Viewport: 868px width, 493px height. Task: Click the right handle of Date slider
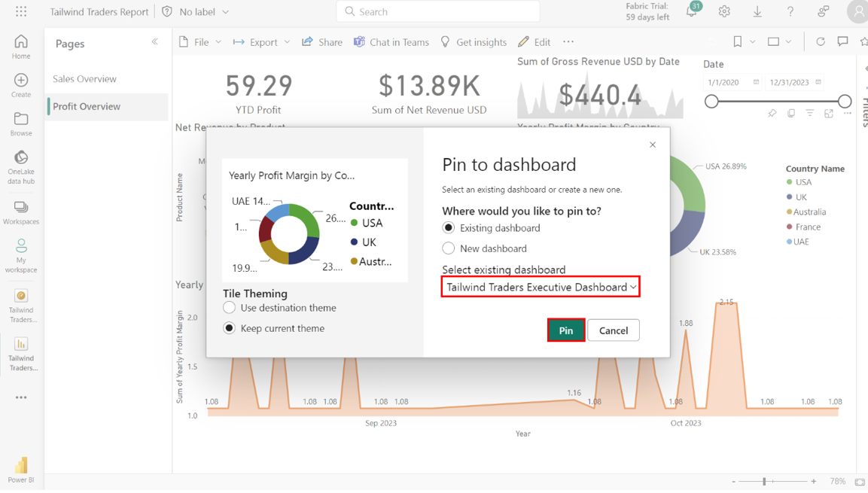845,101
